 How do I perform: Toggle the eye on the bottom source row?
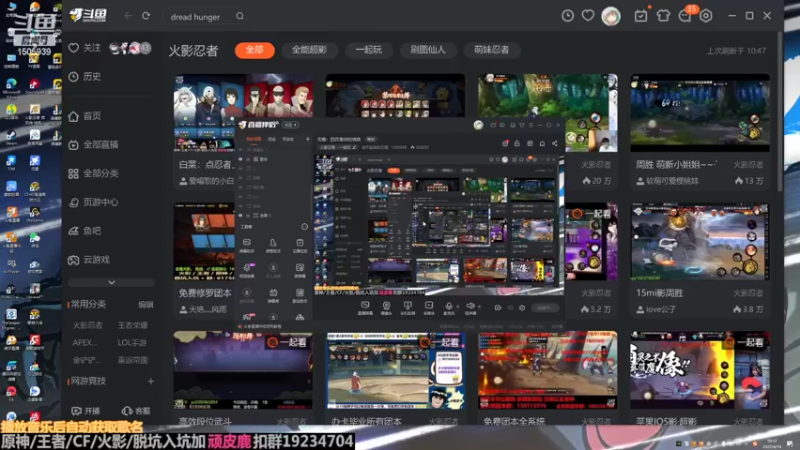click(x=241, y=216)
